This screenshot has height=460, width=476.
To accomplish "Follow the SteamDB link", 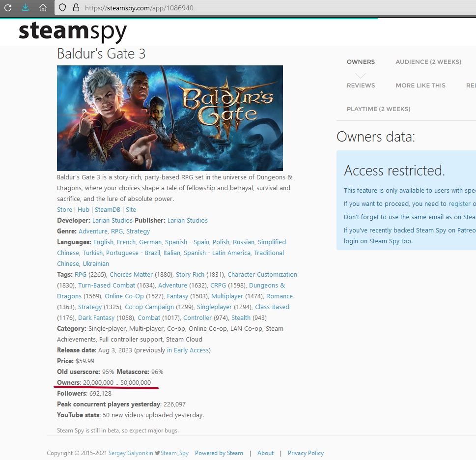I will coord(108,209).
